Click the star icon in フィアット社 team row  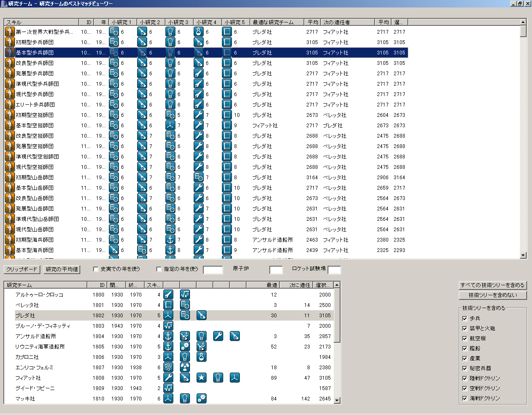click(x=202, y=378)
